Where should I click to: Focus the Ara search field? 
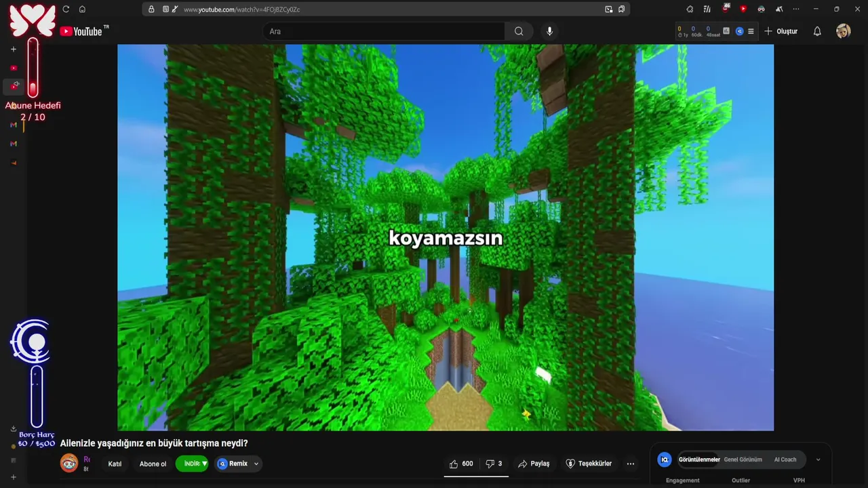[x=384, y=31]
